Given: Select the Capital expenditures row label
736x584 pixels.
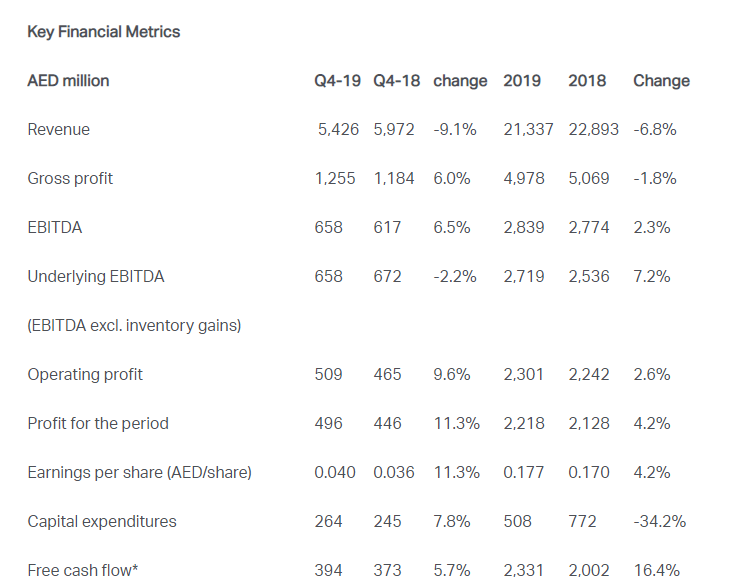Looking at the screenshot, I should [x=102, y=522].
